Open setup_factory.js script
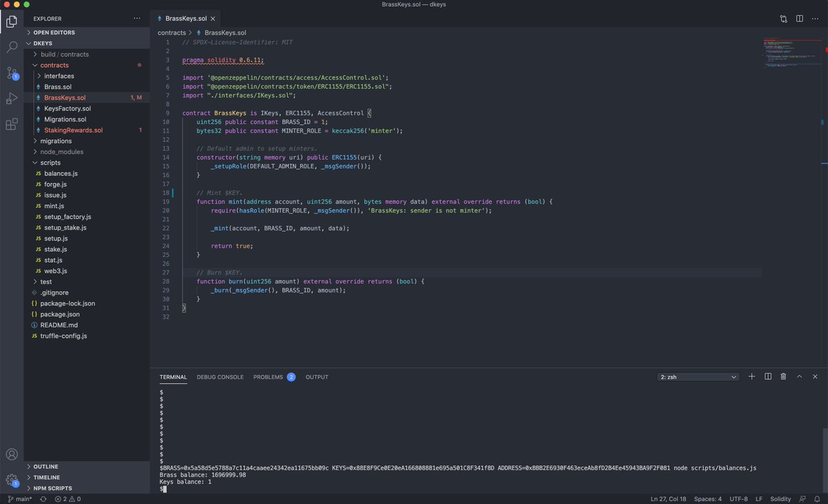The height and width of the screenshot is (504, 828). tap(87, 216)
